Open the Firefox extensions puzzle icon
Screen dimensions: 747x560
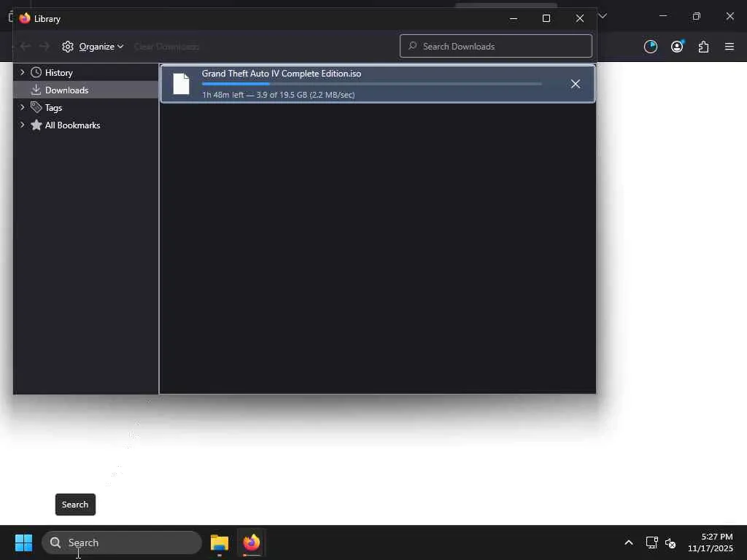pos(703,47)
